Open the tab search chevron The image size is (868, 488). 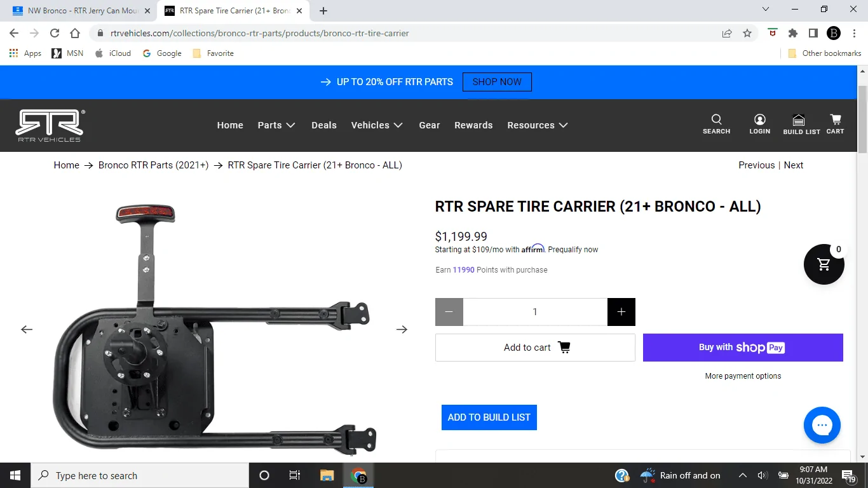point(766,10)
